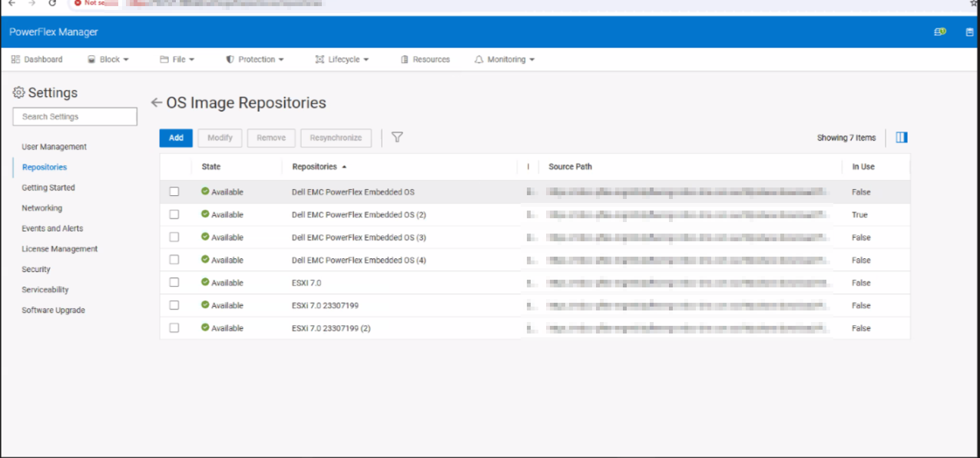This screenshot has width=980, height=458.
Task: Open Software Upgrade in settings sidebar
Action: pyautogui.click(x=53, y=310)
